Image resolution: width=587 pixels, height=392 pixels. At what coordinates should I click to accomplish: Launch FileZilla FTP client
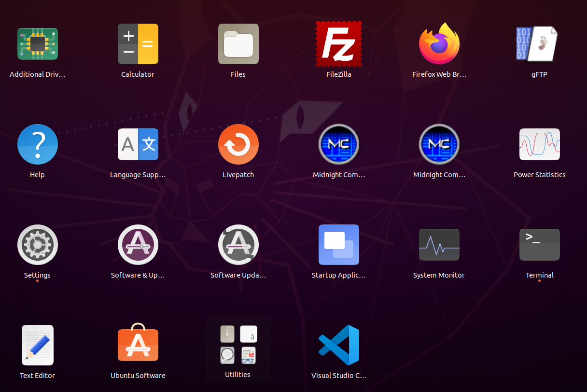coord(339,44)
